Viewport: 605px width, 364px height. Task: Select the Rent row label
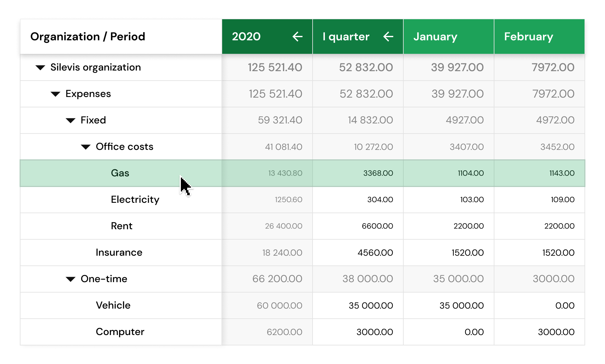(121, 226)
